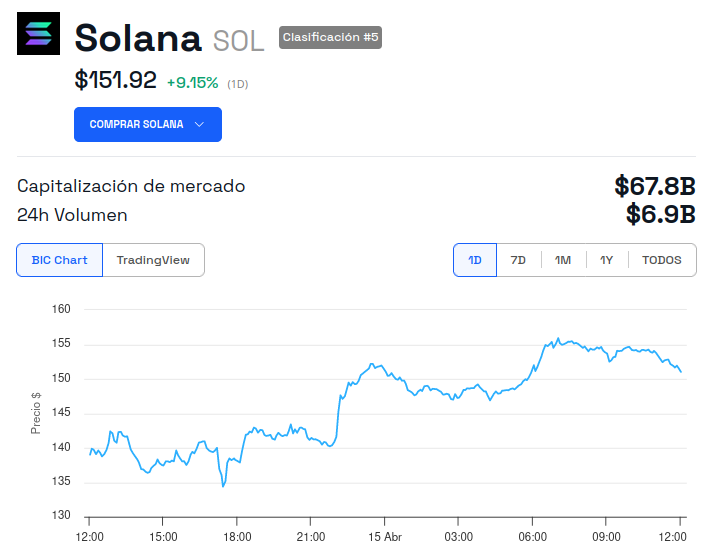Viewport: 715px width, 550px height.
Task: Click the SOL ticker symbol
Action: pyautogui.click(x=238, y=40)
